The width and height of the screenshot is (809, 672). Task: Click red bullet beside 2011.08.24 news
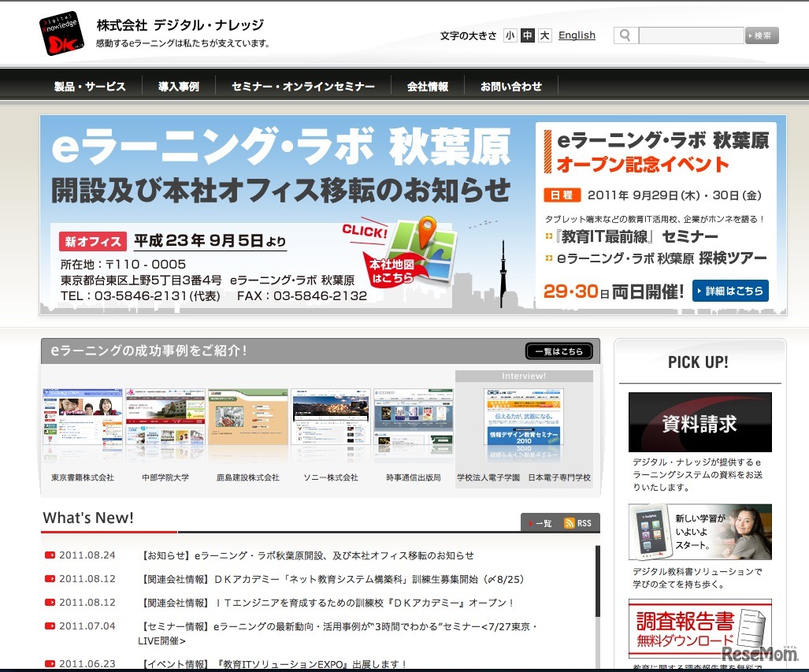click(x=50, y=555)
